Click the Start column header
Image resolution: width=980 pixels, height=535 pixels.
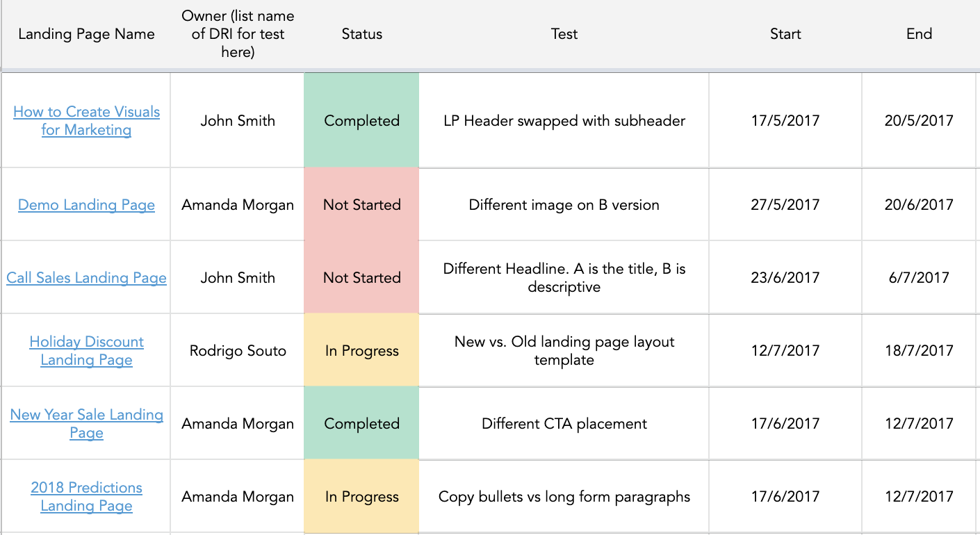785,34
